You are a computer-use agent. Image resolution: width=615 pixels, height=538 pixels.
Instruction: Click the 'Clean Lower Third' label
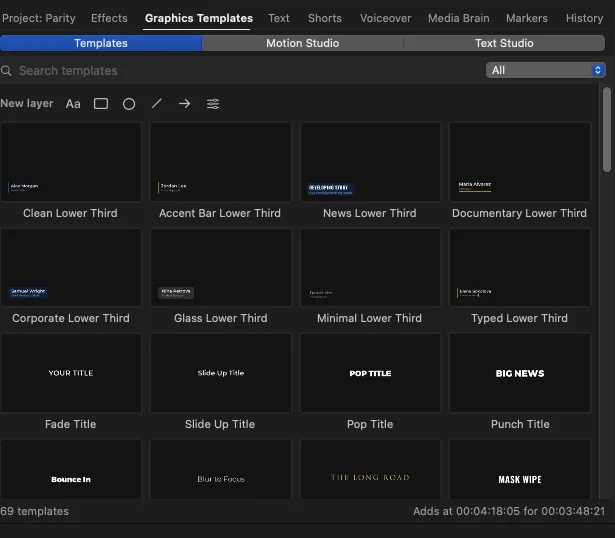pos(70,213)
